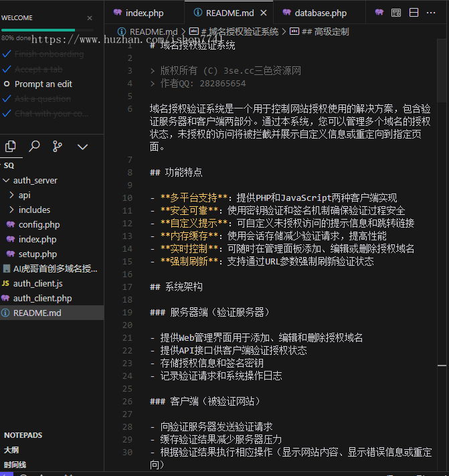The image size is (449, 476).
Task: Switch to the database.php editor tab
Action: pos(321,13)
